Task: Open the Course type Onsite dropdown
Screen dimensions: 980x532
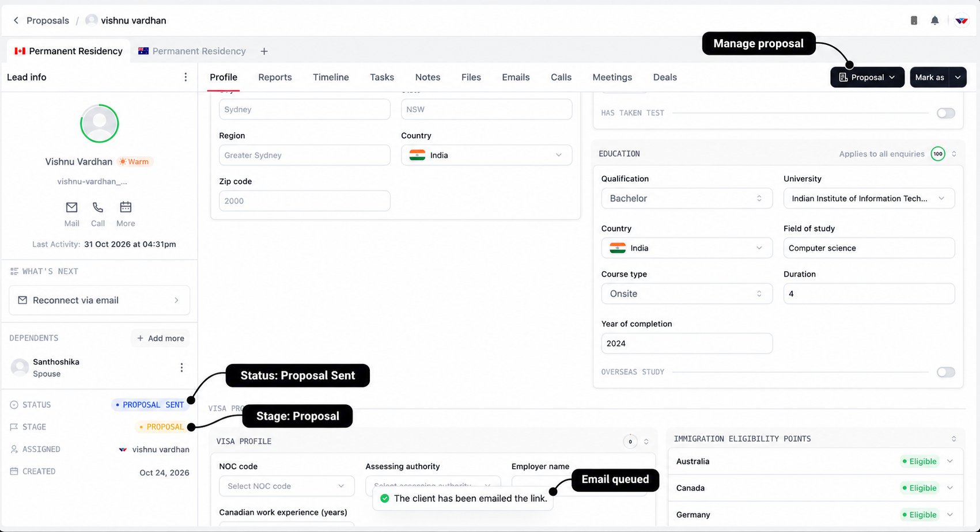Action: click(687, 294)
